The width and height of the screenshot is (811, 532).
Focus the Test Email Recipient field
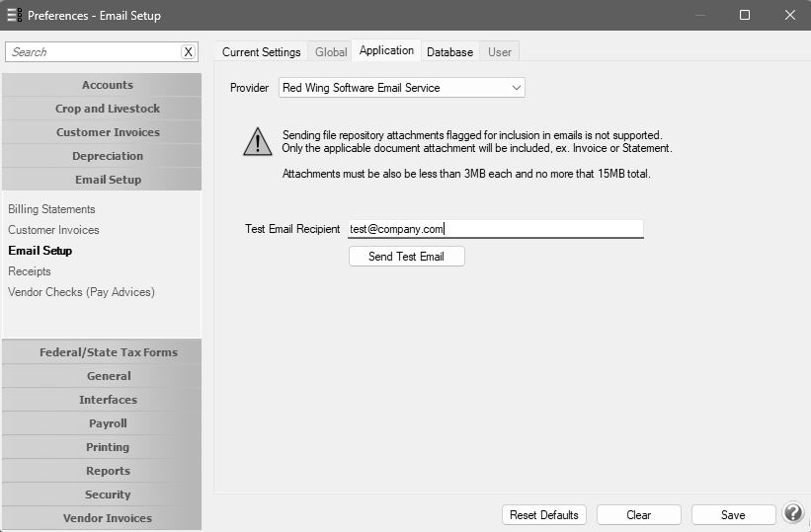[x=496, y=229]
